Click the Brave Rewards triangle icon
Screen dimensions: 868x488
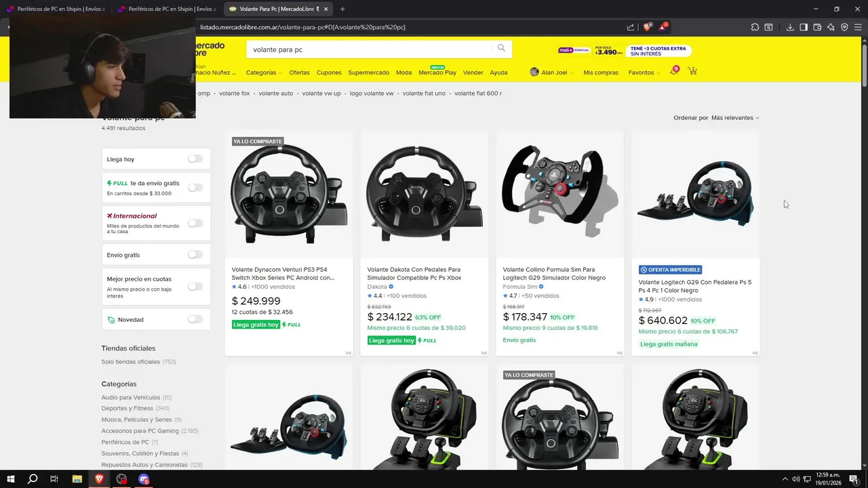tap(664, 27)
